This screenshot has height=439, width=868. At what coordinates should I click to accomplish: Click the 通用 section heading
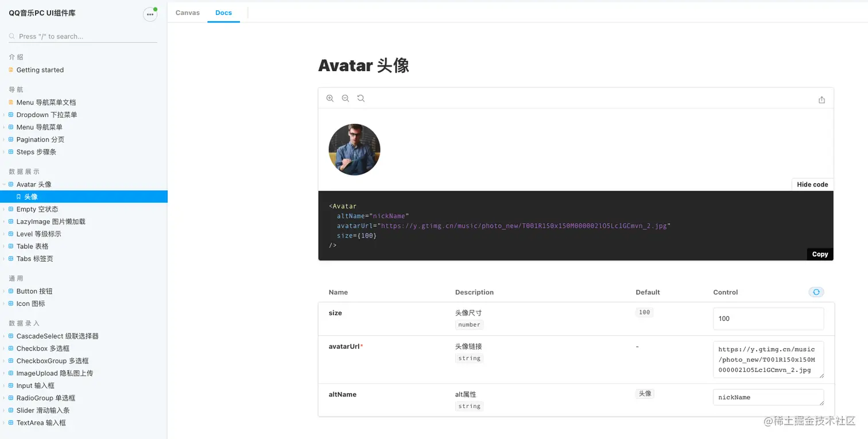[x=16, y=278]
